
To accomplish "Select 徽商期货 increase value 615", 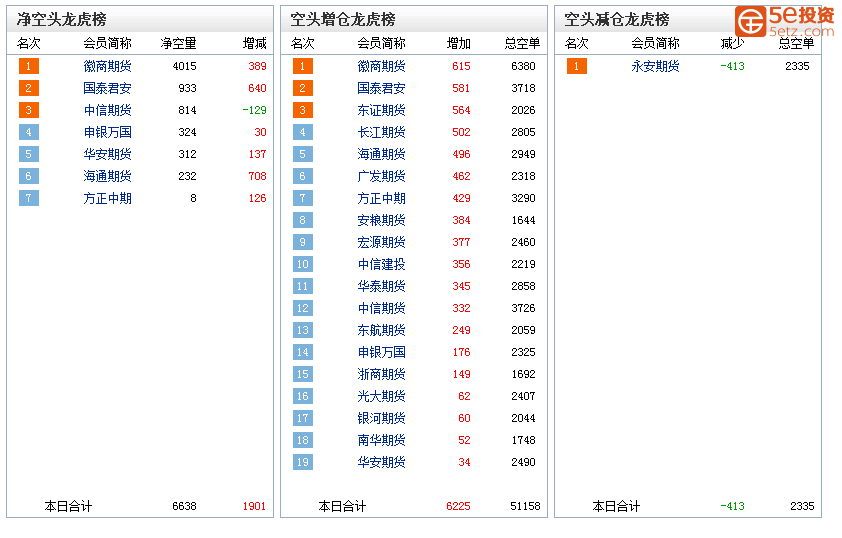I will (461, 66).
